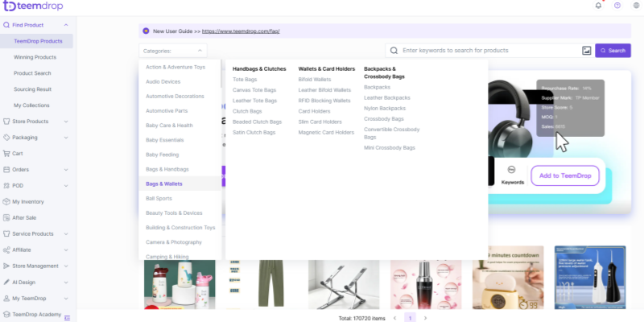Open the water bottle product thumbnail
The image size is (644, 322).
tap(180, 283)
